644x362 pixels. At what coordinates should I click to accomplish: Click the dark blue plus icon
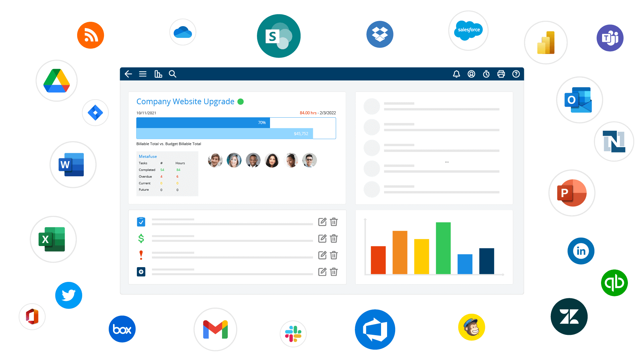141,272
